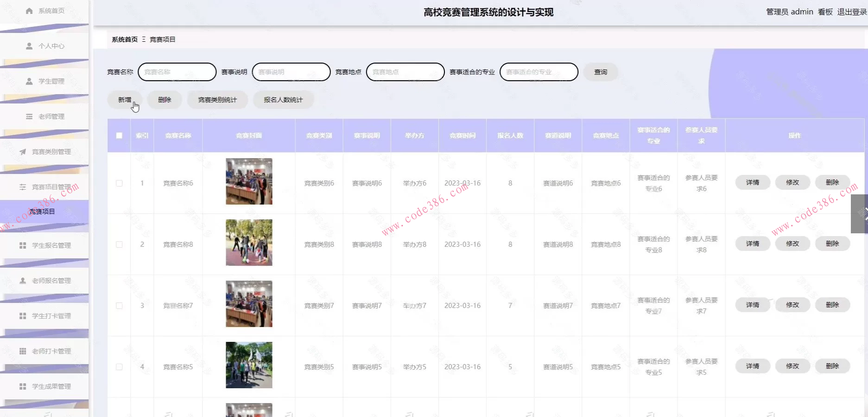
Task: Click the home icon beside 系统首页
Action: (x=29, y=11)
